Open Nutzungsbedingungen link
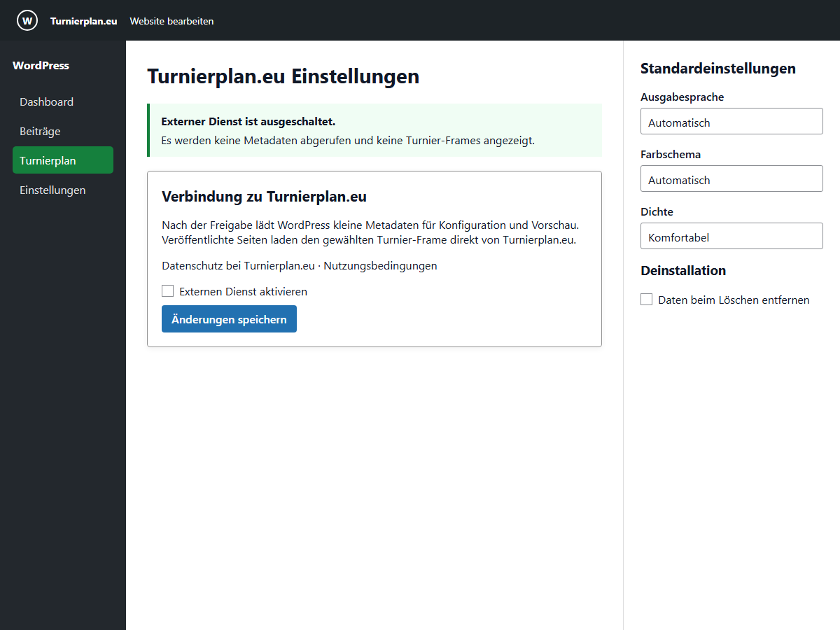 380,266
